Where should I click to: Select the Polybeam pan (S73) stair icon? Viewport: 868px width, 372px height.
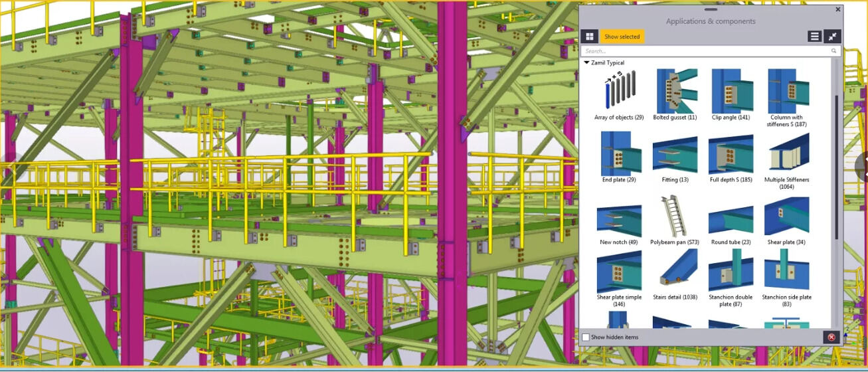coord(675,216)
